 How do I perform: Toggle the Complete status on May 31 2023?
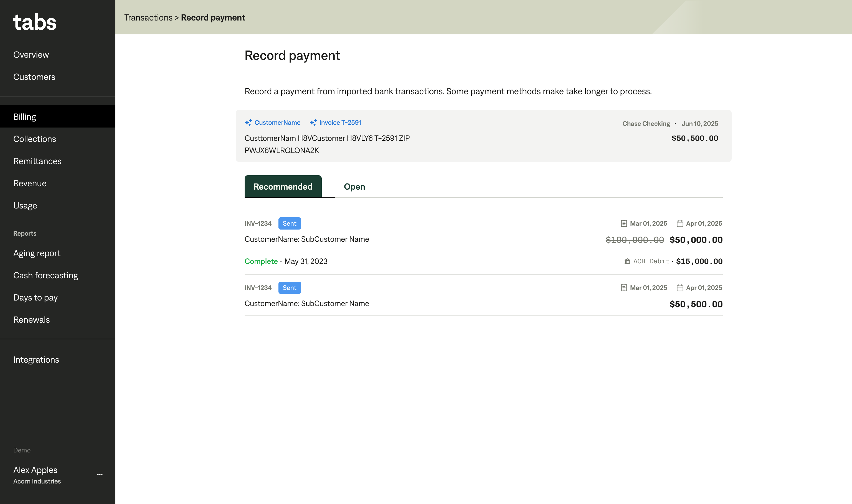click(261, 261)
